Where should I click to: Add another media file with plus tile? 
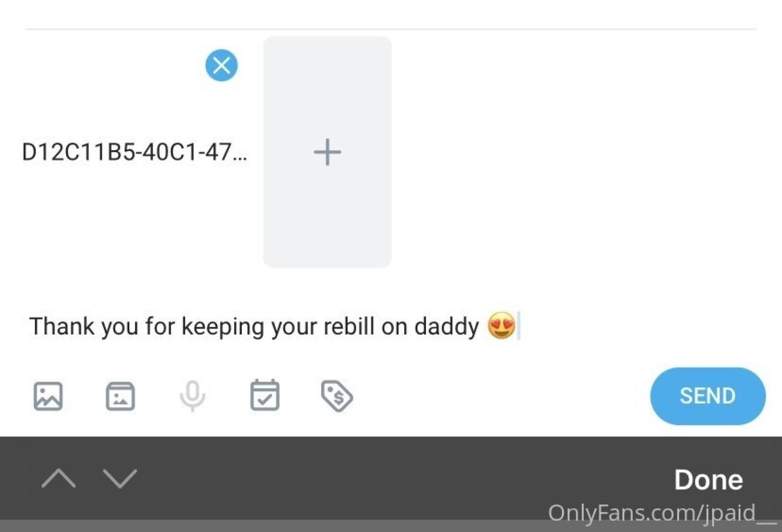tap(327, 152)
